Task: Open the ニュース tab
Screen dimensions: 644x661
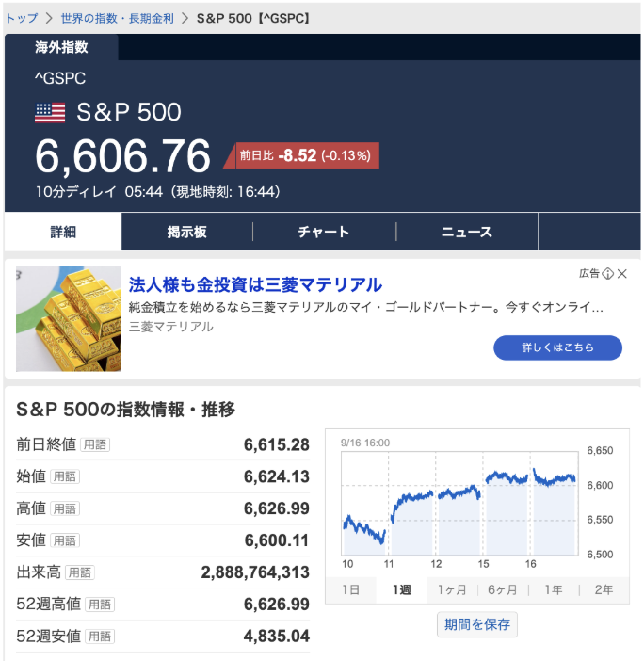Action: point(467,232)
